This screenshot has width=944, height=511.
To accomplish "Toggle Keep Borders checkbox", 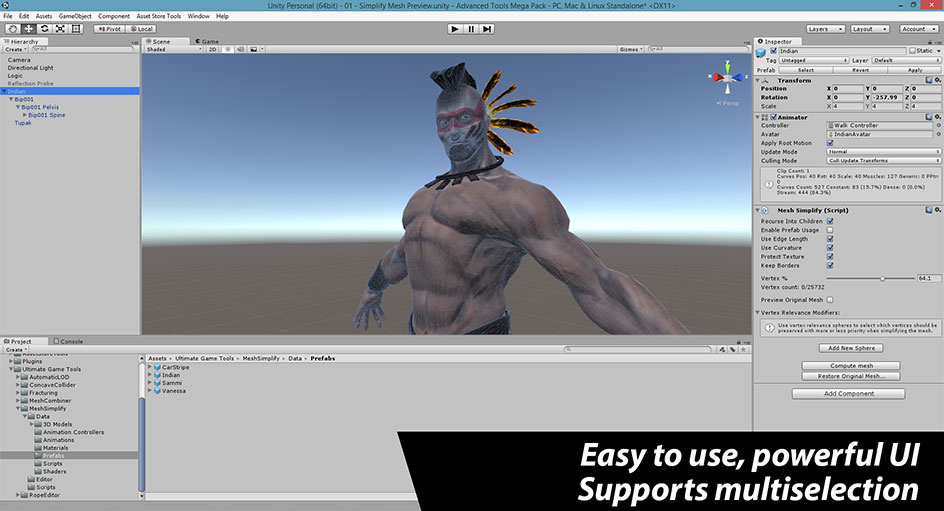I will (830, 265).
